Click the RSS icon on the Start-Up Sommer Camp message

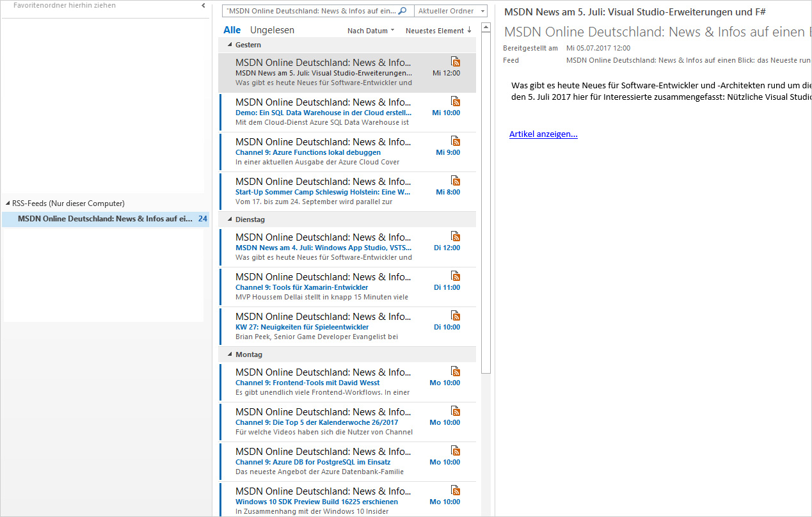point(456,180)
